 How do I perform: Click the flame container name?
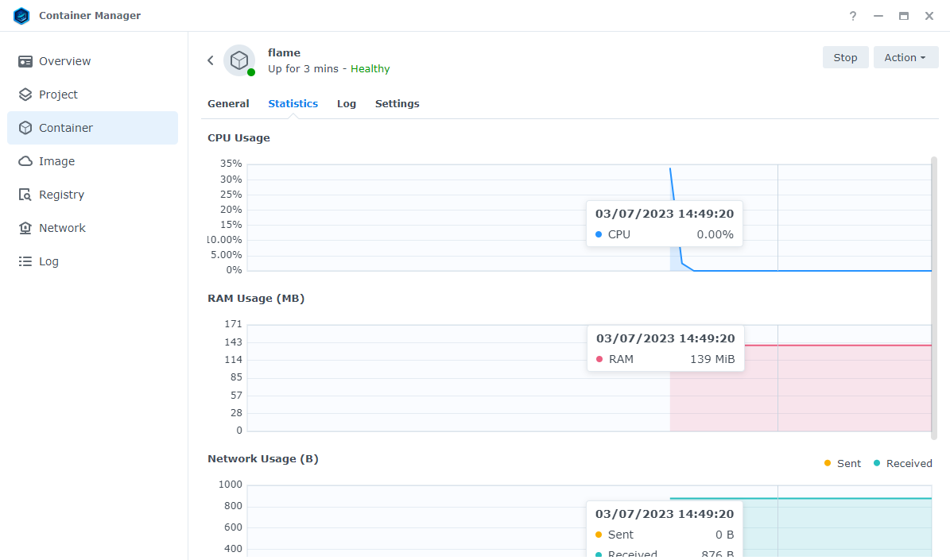click(284, 52)
